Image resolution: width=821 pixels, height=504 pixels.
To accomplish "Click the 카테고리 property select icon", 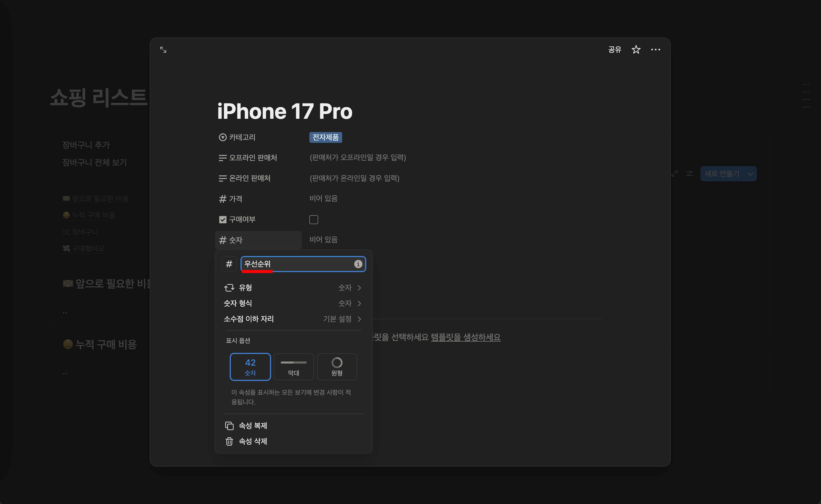I will [x=223, y=137].
